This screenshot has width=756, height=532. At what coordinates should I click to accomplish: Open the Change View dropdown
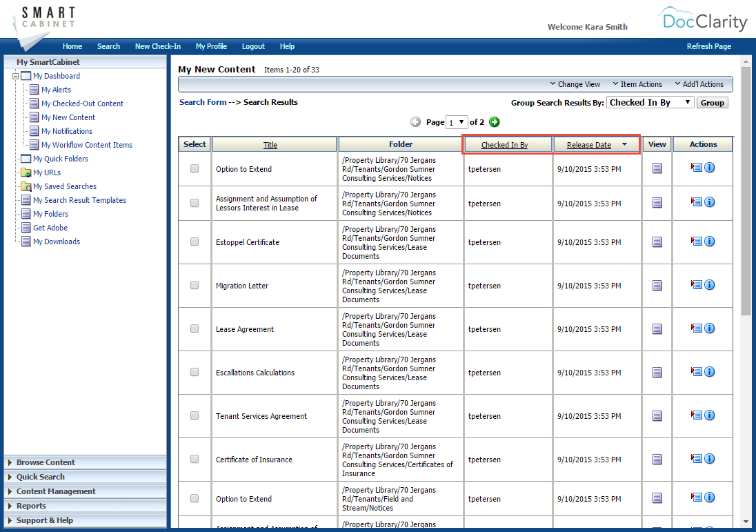(x=575, y=83)
